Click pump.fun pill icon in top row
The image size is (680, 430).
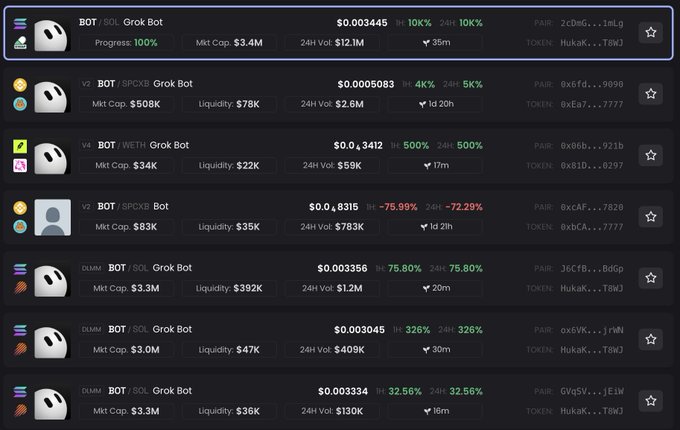[20, 43]
